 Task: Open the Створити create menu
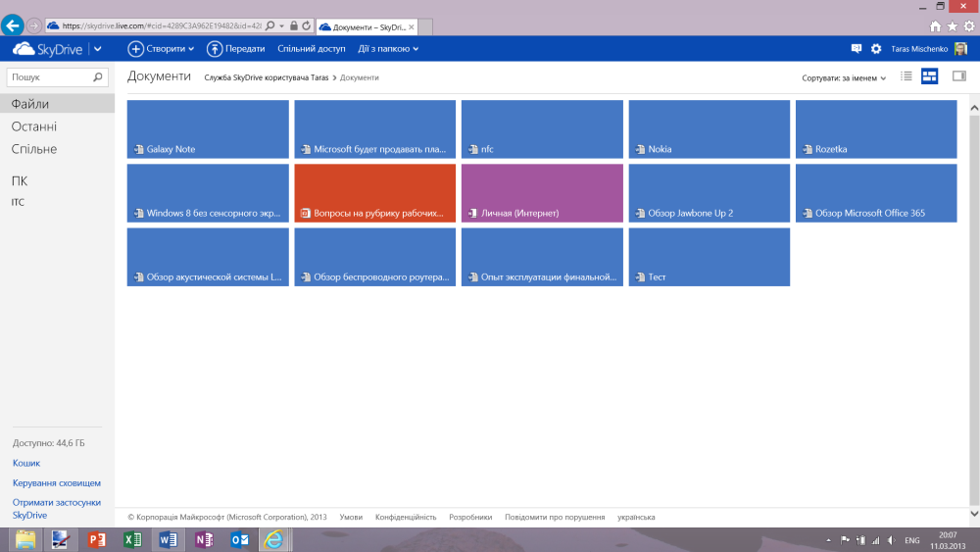161,49
